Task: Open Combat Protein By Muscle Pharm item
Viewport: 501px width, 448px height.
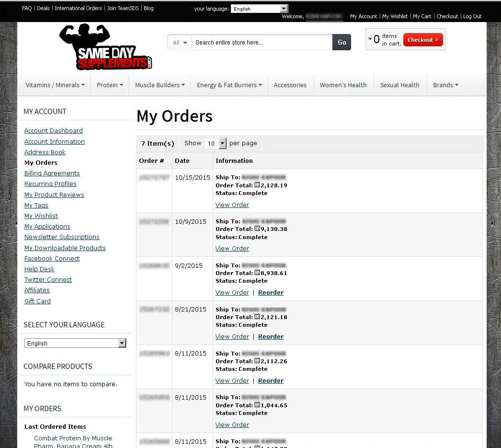Action: 73,442
